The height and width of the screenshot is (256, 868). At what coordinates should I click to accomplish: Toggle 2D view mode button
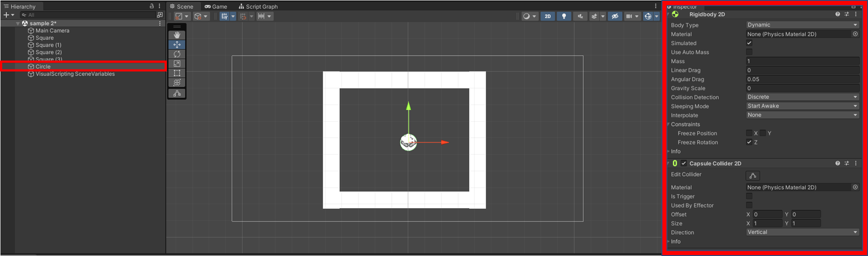click(548, 16)
